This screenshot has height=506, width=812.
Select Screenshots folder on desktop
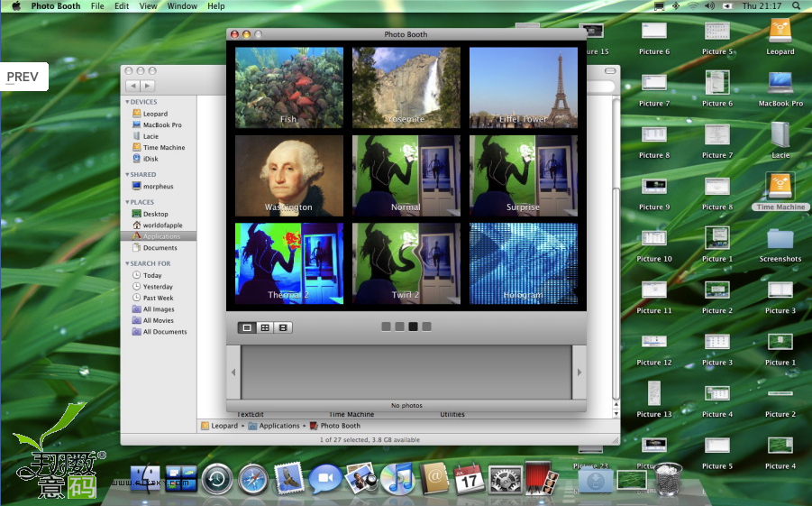[x=780, y=245]
